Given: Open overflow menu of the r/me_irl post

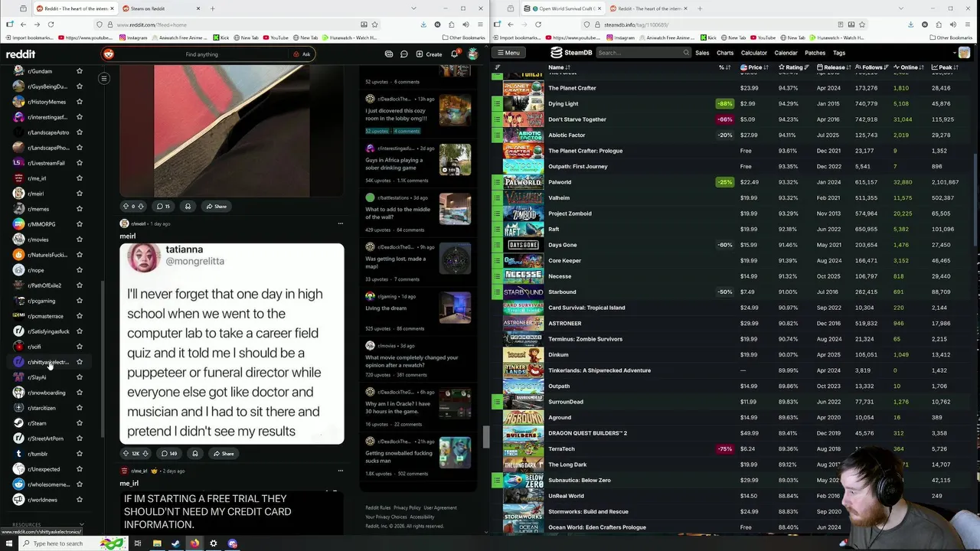Looking at the screenshot, I should click(x=341, y=471).
